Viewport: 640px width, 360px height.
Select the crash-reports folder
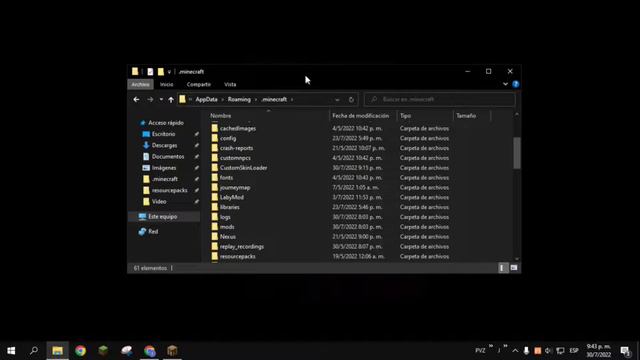tap(236, 148)
